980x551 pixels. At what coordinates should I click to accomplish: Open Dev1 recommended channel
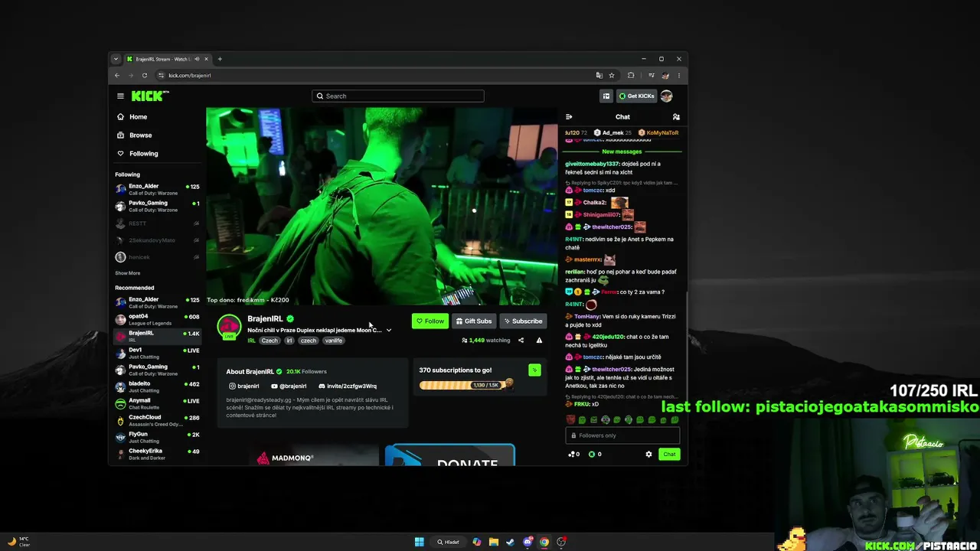click(x=157, y=353)
